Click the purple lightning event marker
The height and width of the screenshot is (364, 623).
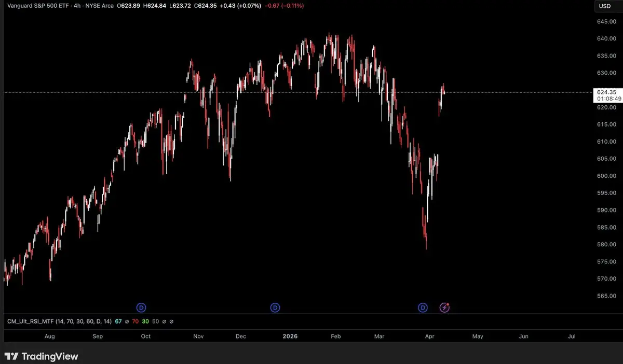click(x=444, y=307)
